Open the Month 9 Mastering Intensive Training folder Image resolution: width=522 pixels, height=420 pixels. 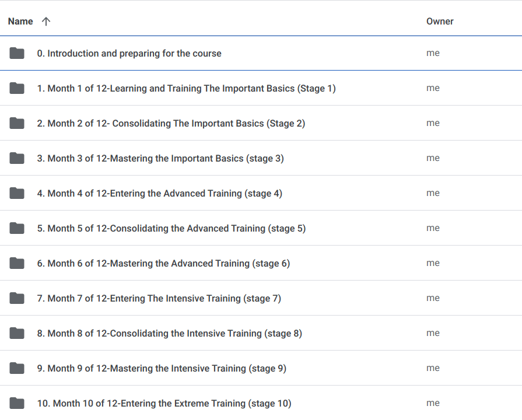[162, 369]
